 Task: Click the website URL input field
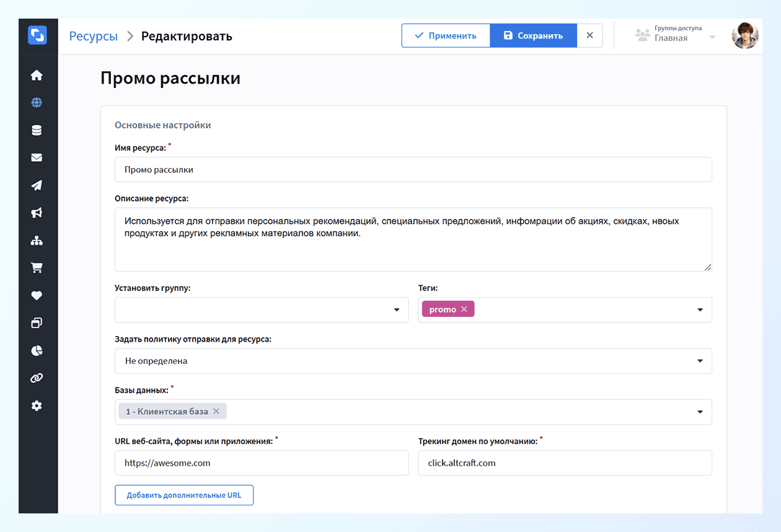point(260,463)
